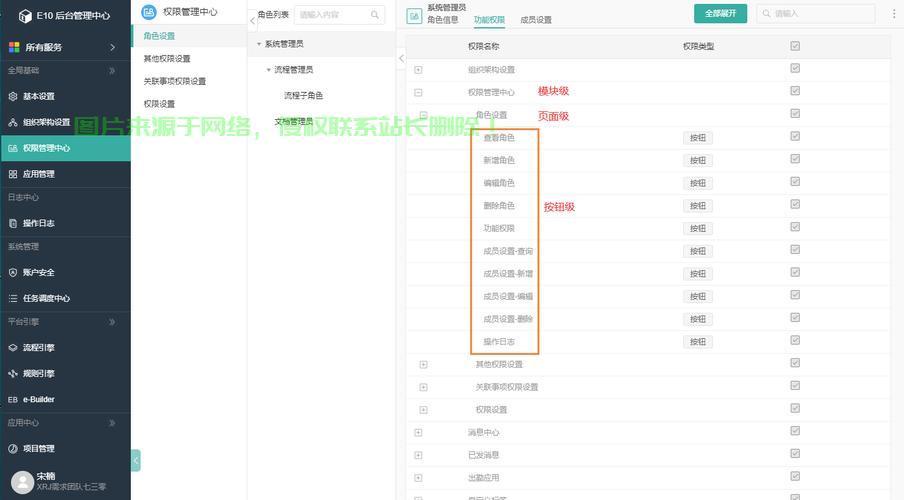Click the e-Builder EB icon

point(13,400)
